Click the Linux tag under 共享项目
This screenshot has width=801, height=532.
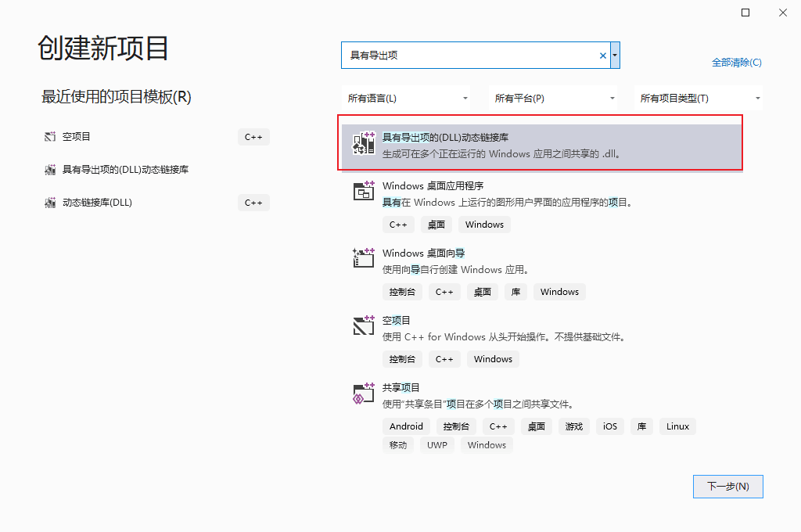pos(677,426)
